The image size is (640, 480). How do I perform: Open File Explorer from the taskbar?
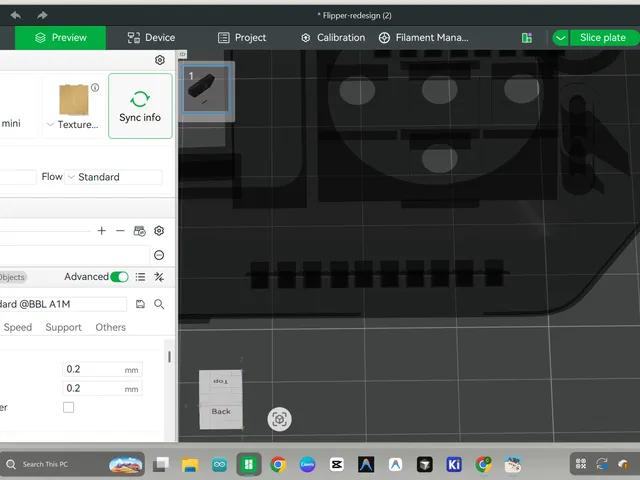[x=190, y=464]
